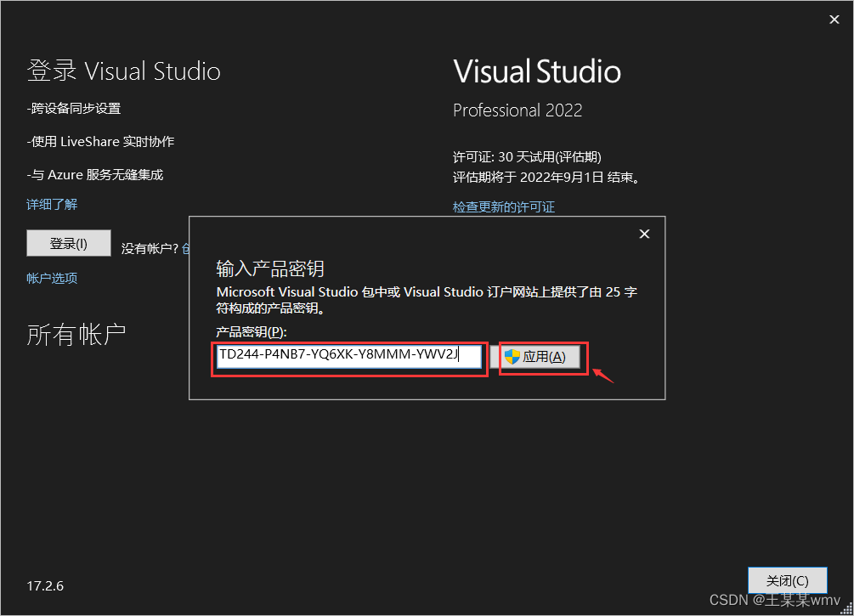Click inside the 产品密钥 product key field
Viewport: 854px width, 616px height.
[348, 356]
